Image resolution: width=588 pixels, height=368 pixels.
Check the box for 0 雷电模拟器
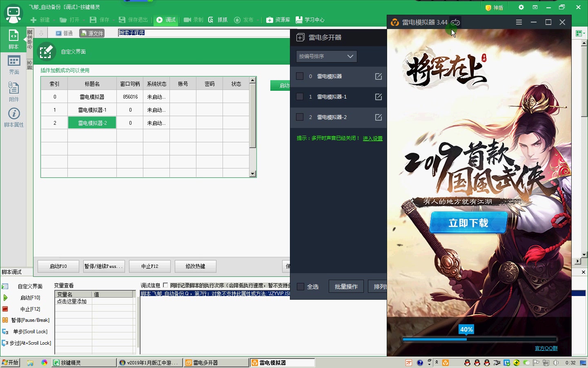(300, 76)
